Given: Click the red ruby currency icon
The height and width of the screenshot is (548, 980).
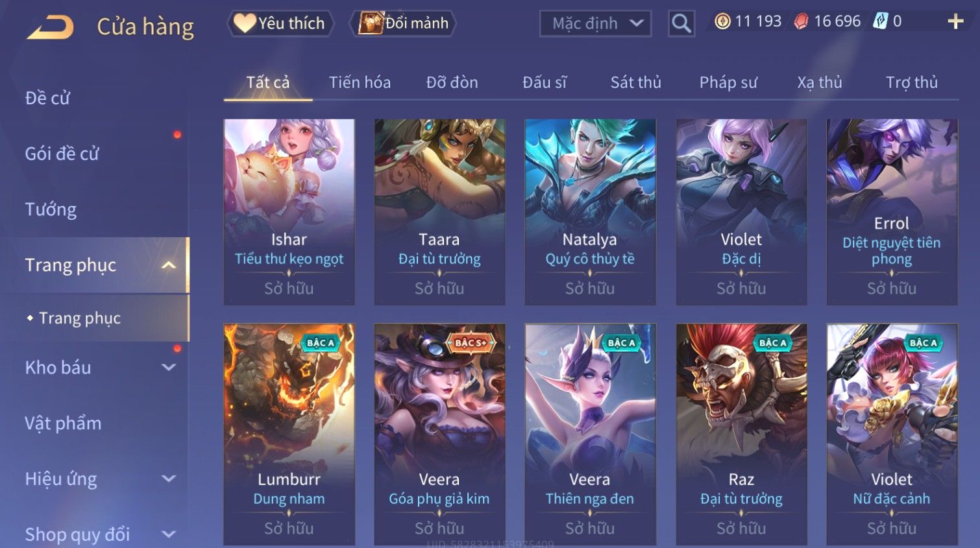Looking at the screenshot, I should [x=801, y=22].
